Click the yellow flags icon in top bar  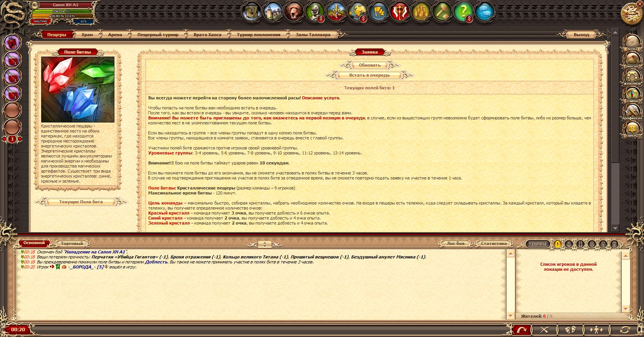pos(379,12)
